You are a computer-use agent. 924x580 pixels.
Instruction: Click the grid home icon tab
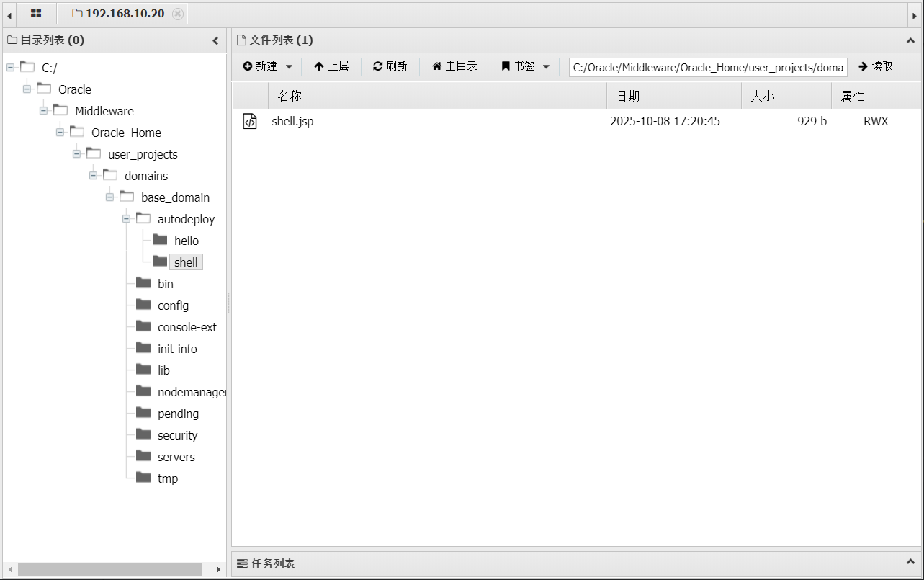35,13
